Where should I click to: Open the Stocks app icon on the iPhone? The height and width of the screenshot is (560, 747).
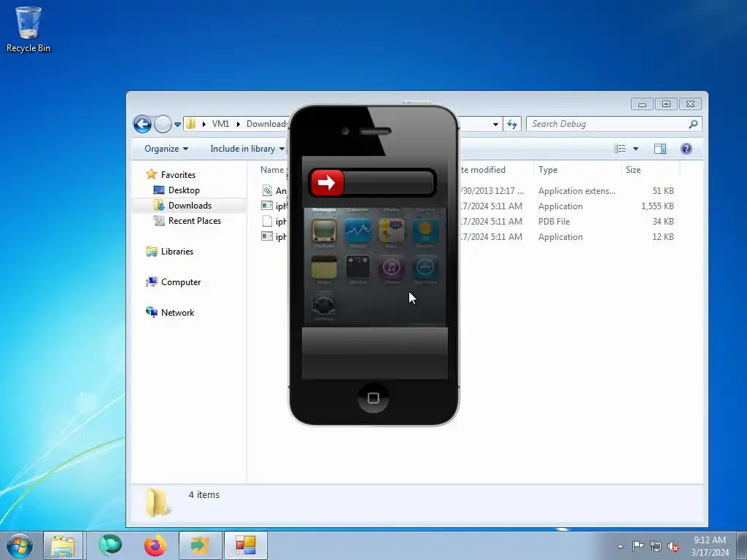[357, 231]
